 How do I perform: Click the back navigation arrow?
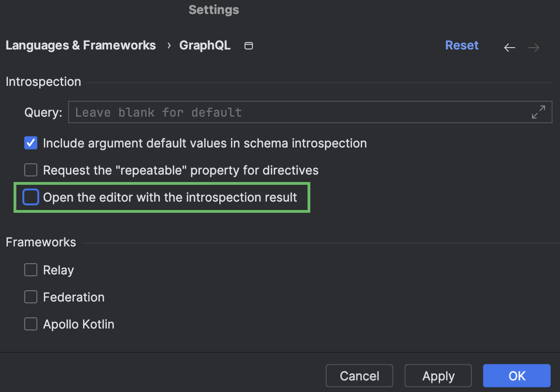point(510,48)
